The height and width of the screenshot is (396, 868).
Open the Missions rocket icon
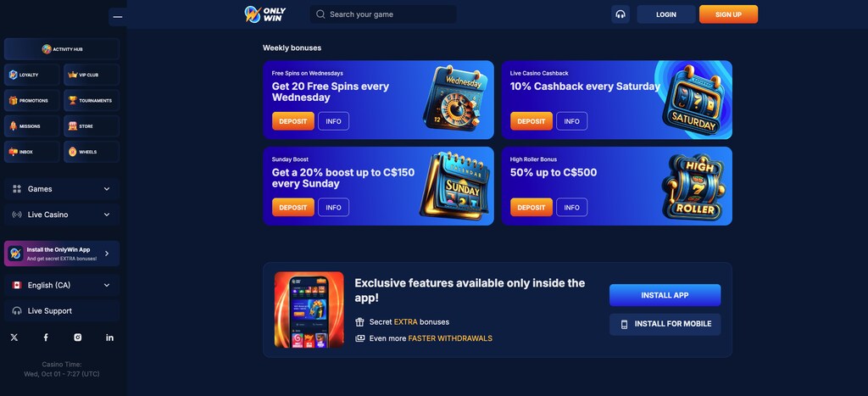coord(14,125)
